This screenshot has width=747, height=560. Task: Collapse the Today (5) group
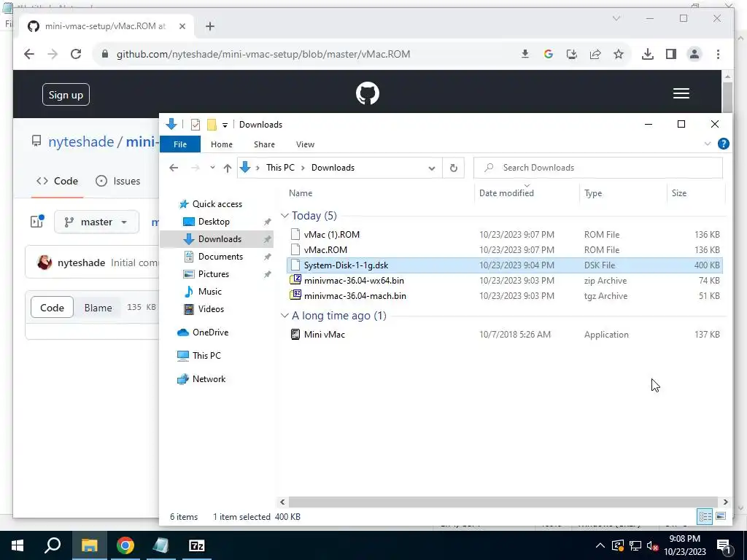[285, 216]
